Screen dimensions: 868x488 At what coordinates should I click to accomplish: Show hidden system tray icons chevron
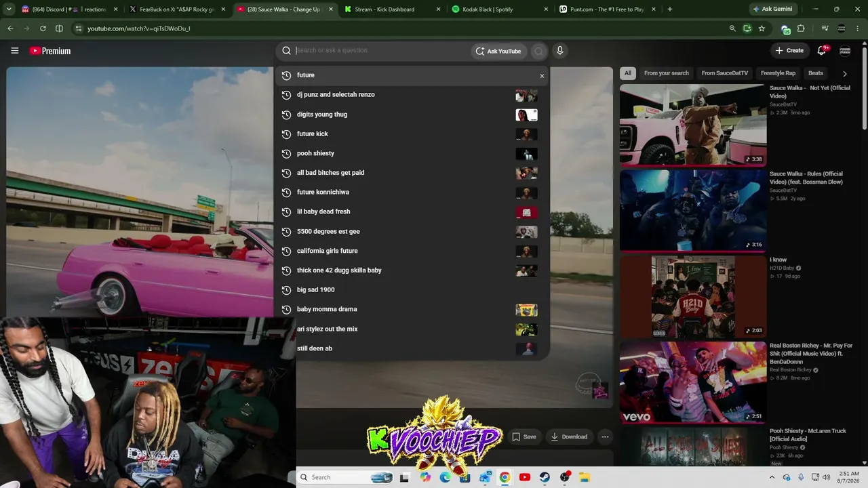772,477
